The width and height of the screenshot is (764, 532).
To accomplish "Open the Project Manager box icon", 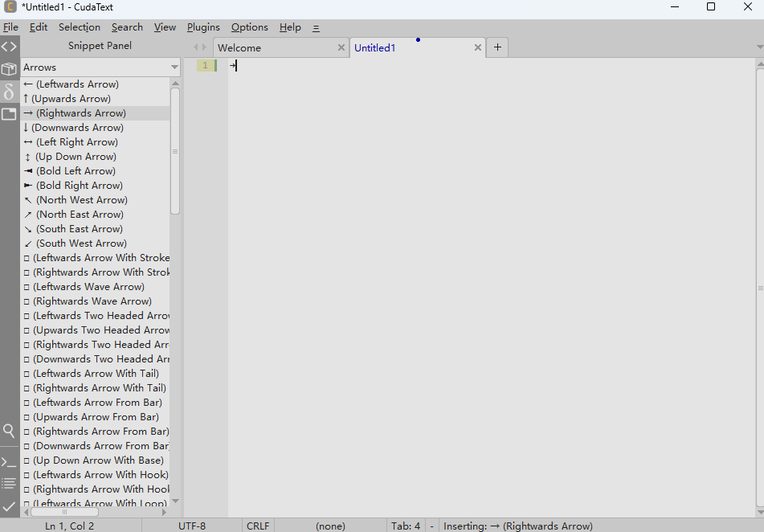I will pos(9,69).
